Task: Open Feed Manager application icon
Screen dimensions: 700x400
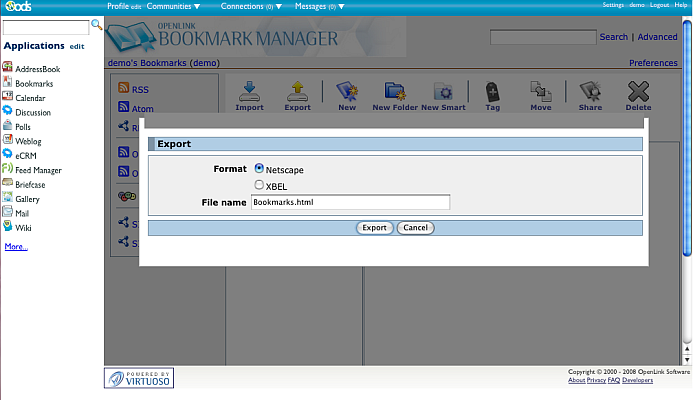Action: pyautogui.click(x=7, y=168)
